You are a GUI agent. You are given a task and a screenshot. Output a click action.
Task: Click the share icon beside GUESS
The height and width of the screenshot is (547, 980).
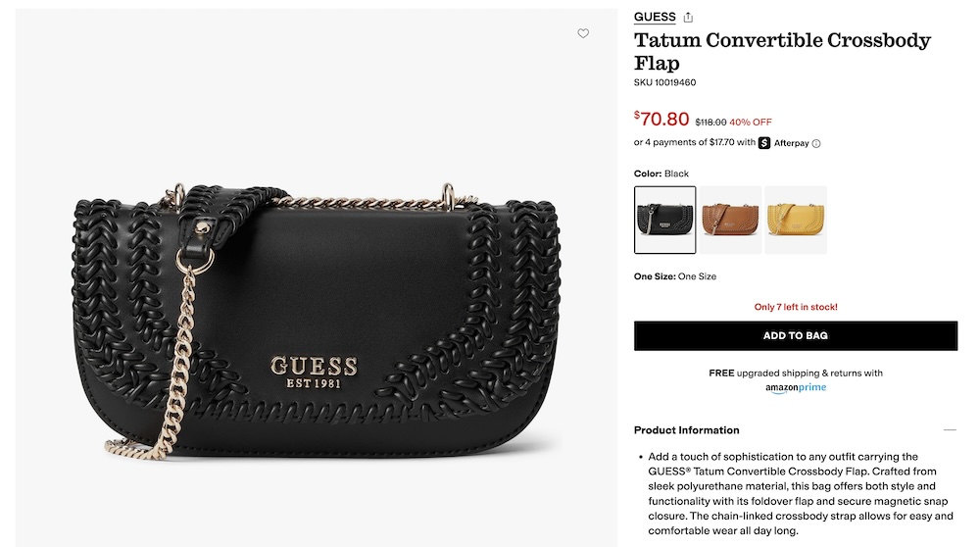pos(688,18)
